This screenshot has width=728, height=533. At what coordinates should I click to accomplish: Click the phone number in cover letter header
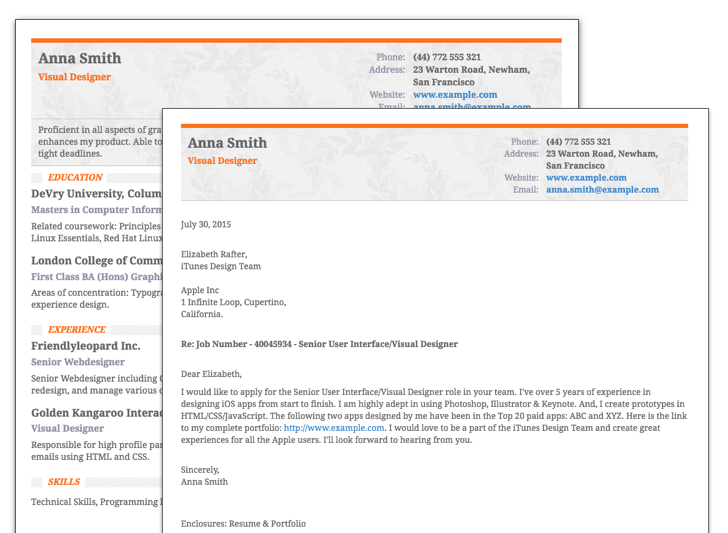578,142
